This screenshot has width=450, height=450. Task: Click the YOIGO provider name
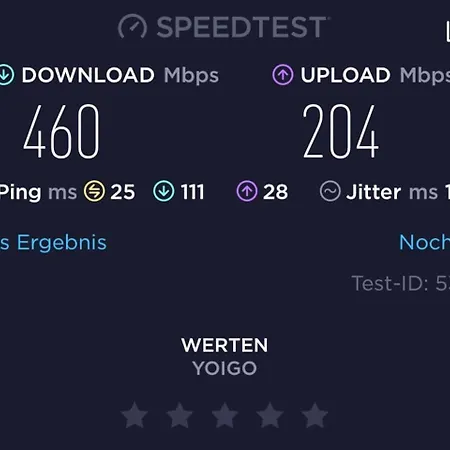225,368
